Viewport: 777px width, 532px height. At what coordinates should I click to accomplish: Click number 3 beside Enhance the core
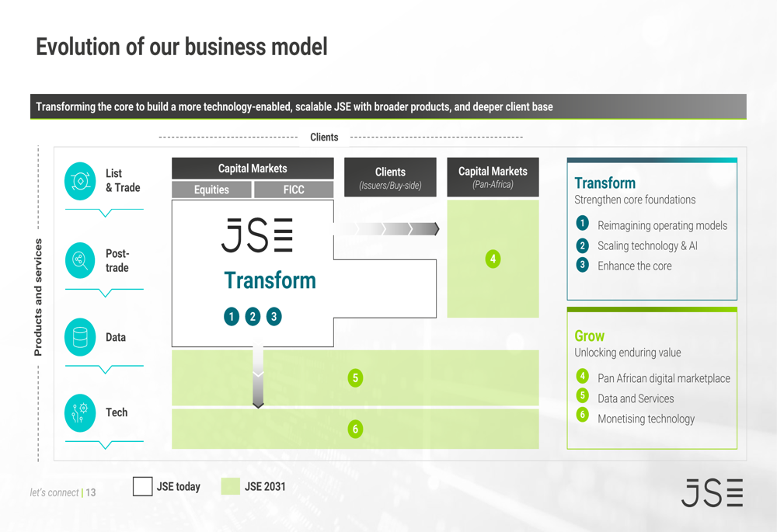pos(582,265)
